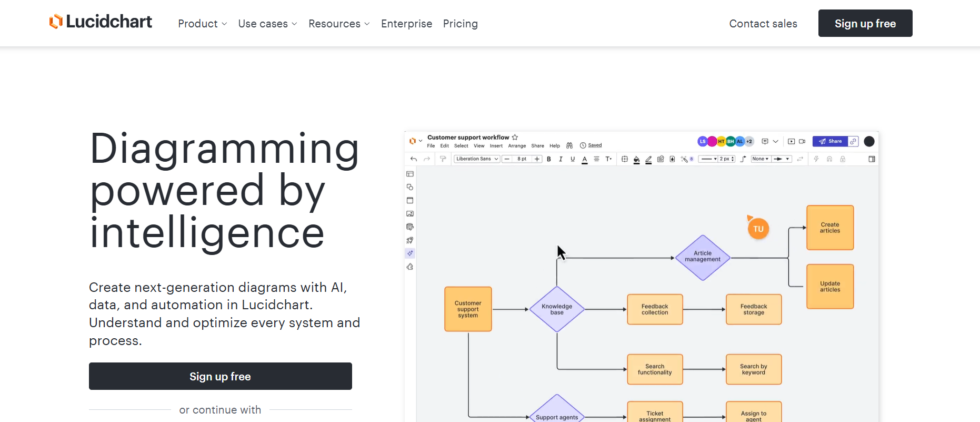This screenshot has height=422, width=980.
Task: Open the line style dropdown
Action: pos(708,159)
